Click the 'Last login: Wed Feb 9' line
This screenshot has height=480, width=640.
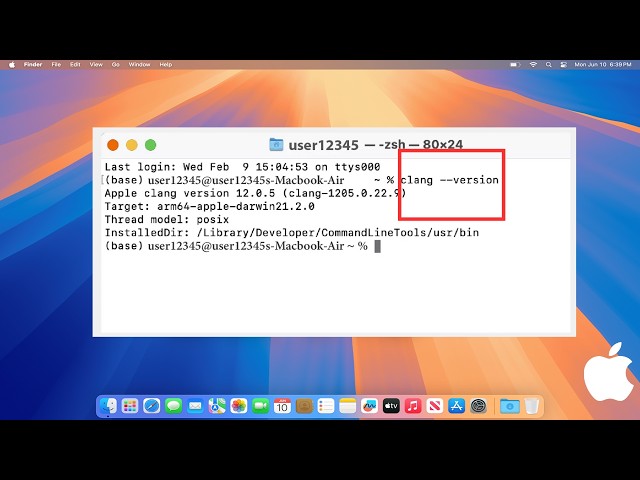click(x=242, y=167)
